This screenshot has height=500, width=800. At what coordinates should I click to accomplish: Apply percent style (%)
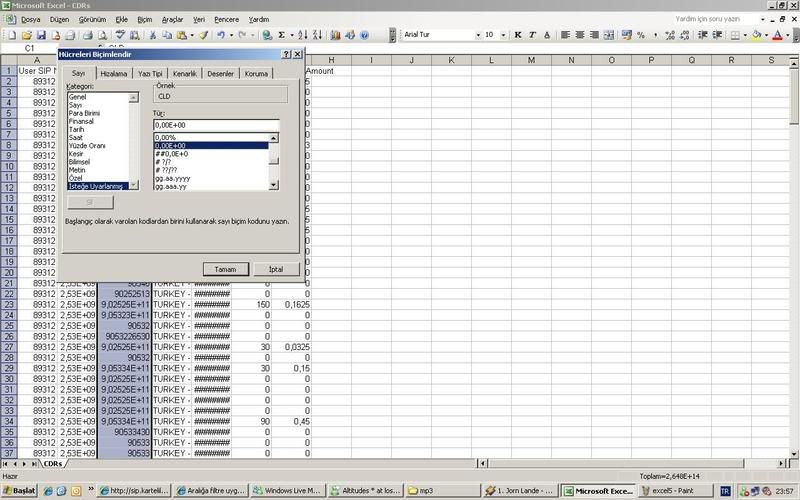pyautogui.click(x=641, y=35)
